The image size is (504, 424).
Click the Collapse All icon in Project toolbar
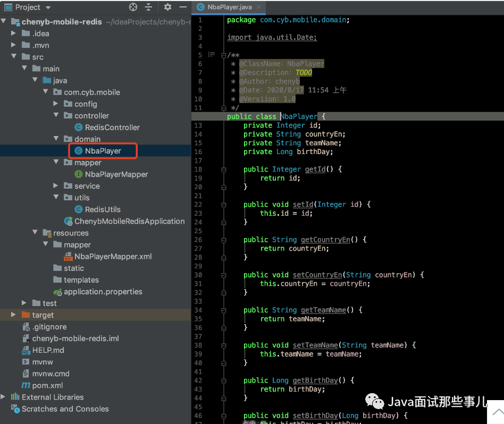click(x=148, y=7)
